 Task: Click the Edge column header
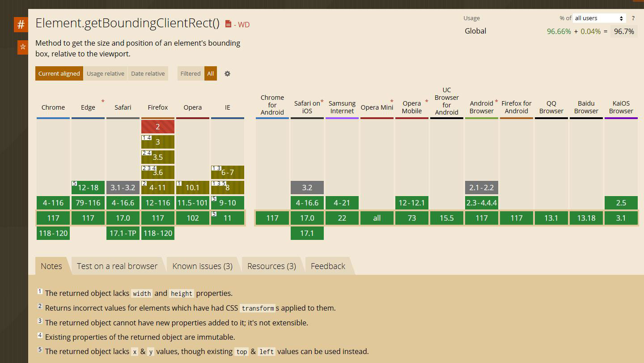click(88, 107)
